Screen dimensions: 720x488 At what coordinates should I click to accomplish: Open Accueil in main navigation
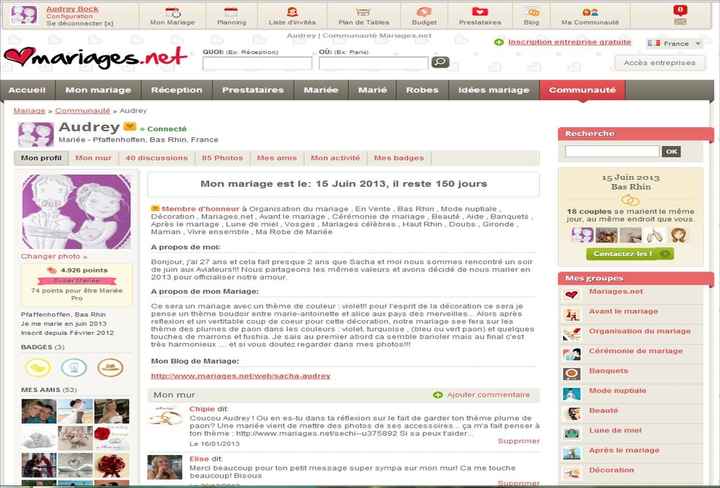pos(27,90)
